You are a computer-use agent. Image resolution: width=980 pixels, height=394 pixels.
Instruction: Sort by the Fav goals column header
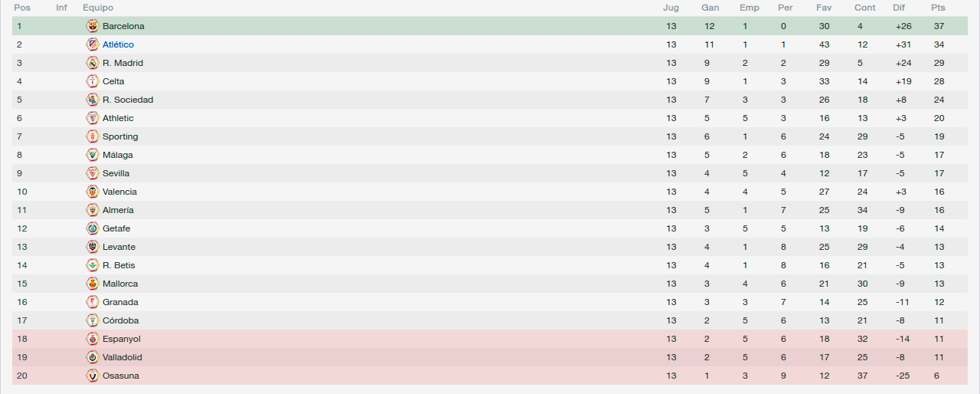coord(824,8)
